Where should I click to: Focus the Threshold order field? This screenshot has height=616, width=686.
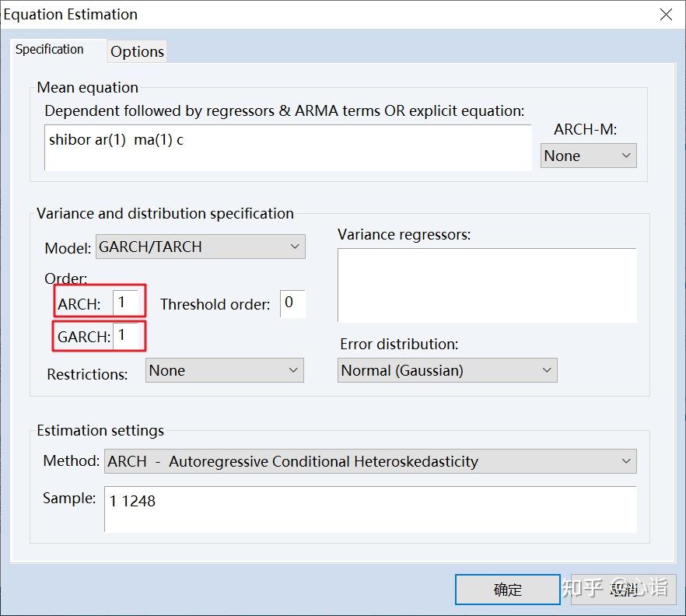tap(292, 303)
